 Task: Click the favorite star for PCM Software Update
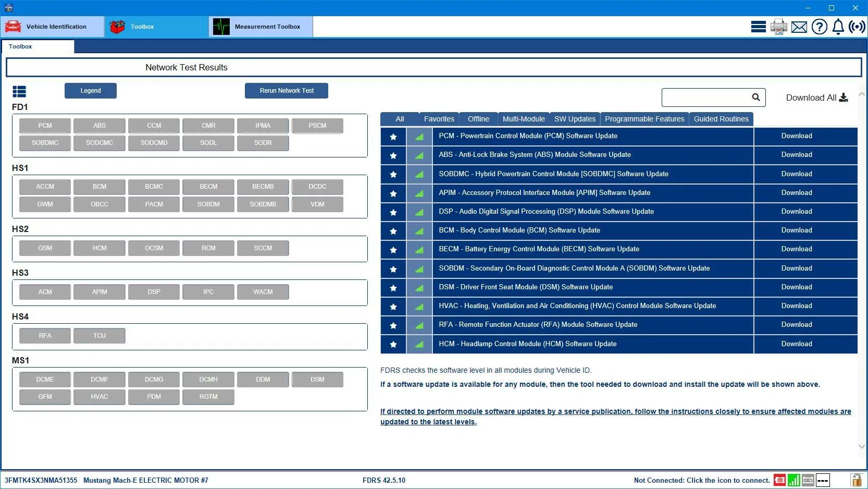pyautogui.click(x=393, y=137)
